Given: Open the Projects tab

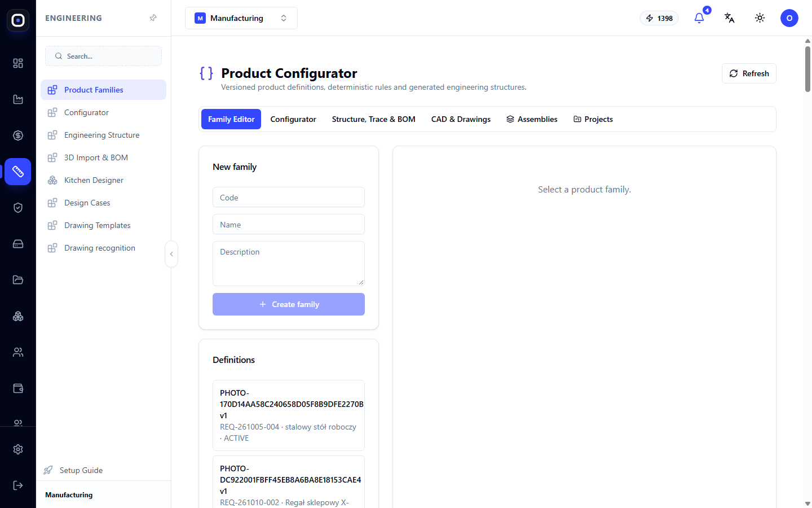Looking at the screenshot, I should coord(593,119).
